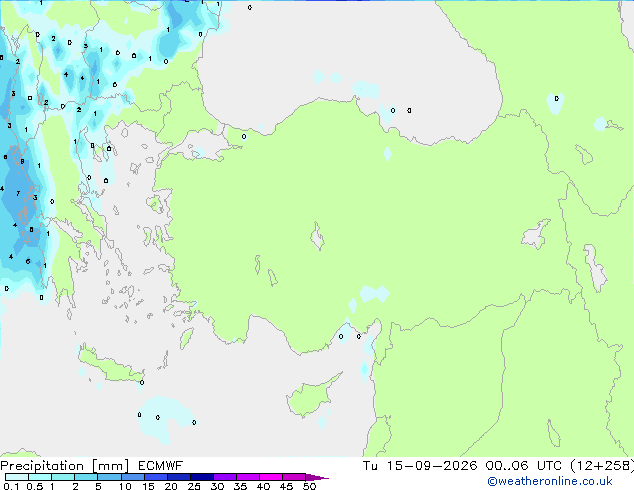Select the dark navy 25 mm swatch

click(x=201, y=477)
